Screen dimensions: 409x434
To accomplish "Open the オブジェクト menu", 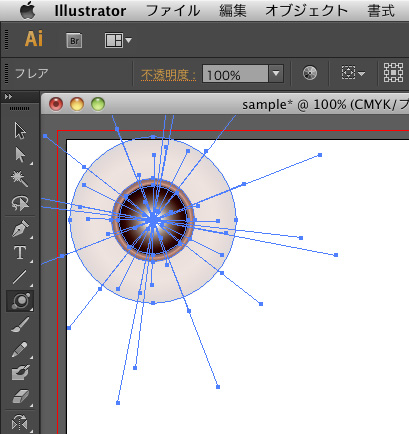I will point(307,11).
